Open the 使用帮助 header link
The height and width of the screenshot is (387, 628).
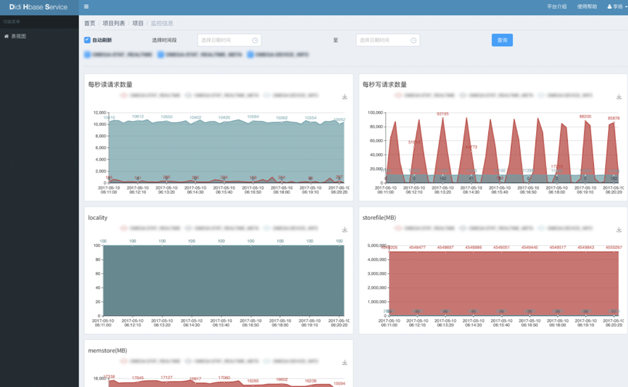coord(587,6)
